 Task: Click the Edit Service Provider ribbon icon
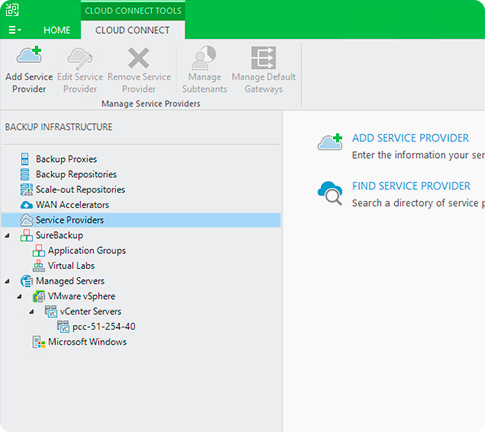pyautogui.click(x=80, y=58)
